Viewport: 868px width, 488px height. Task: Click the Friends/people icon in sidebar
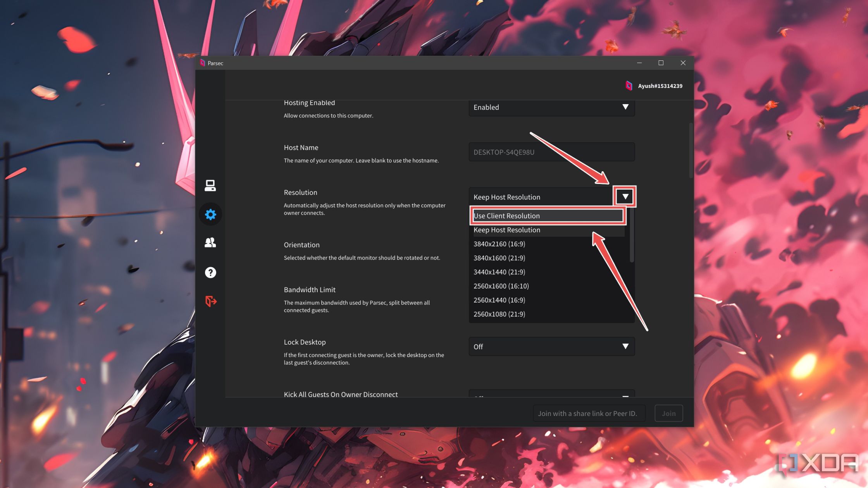click(210, 242)
